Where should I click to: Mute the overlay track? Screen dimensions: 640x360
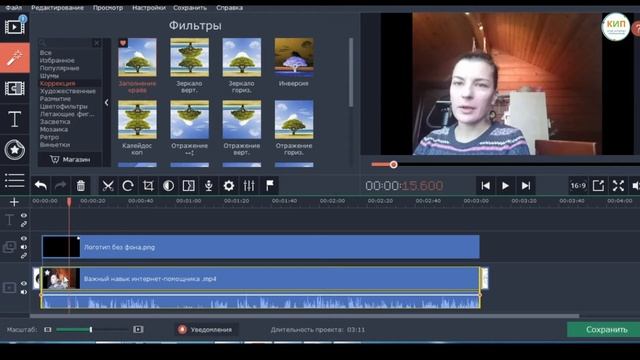pyautogui.click(x=24, y=247)
